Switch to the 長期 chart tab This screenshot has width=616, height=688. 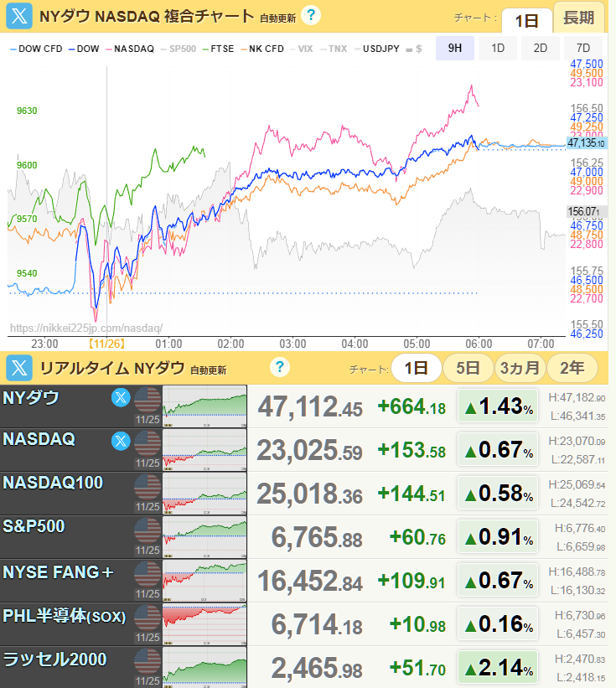[579, 18]
